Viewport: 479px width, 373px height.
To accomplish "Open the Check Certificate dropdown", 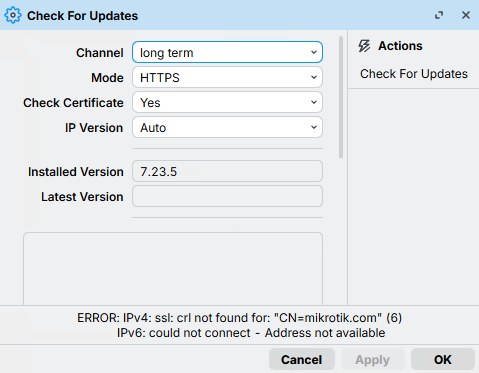I will pos(227,102).
